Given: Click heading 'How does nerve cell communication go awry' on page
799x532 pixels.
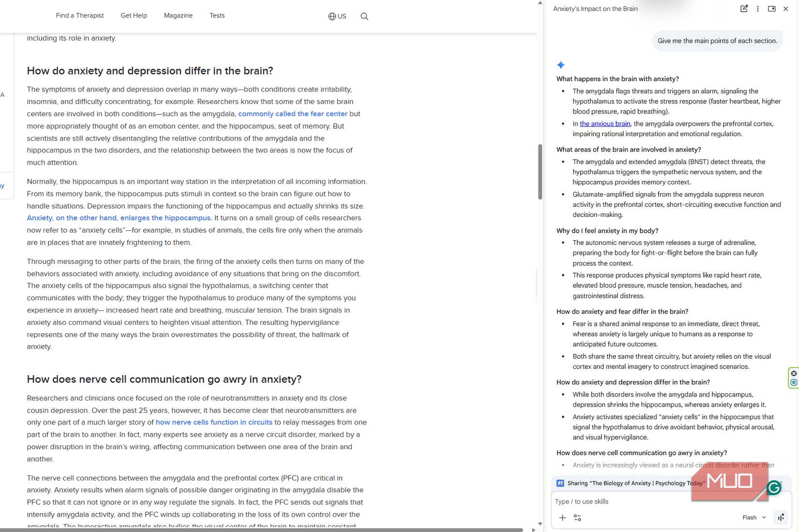Looking at the screenshot, I should pos(164,379).
